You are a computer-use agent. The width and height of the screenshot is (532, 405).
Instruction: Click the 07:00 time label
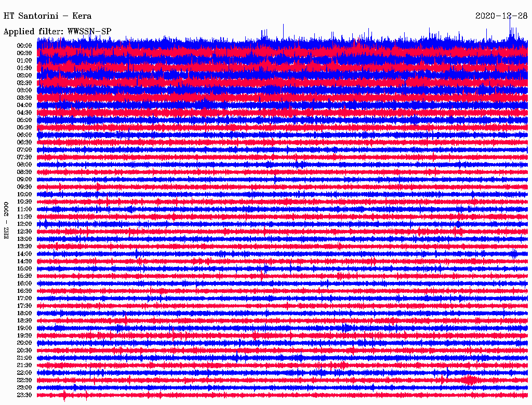pos(24,150)
